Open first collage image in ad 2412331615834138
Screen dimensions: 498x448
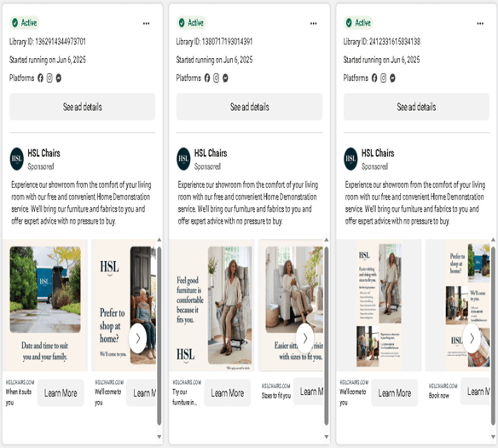pyautogui.click(x=379, y=305)
